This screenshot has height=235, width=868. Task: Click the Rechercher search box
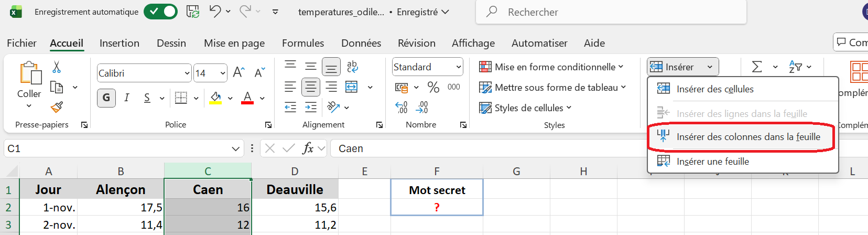611,12
